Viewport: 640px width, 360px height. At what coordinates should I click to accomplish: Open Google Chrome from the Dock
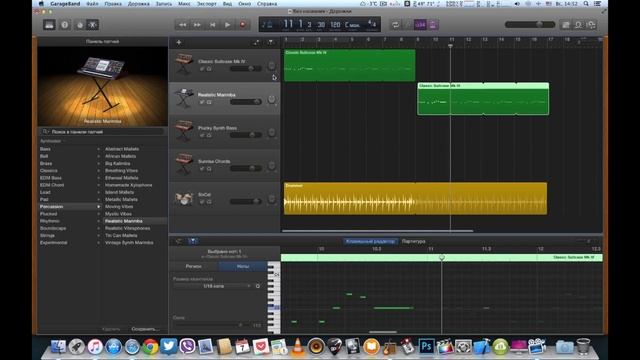click(x=150, y=347)
